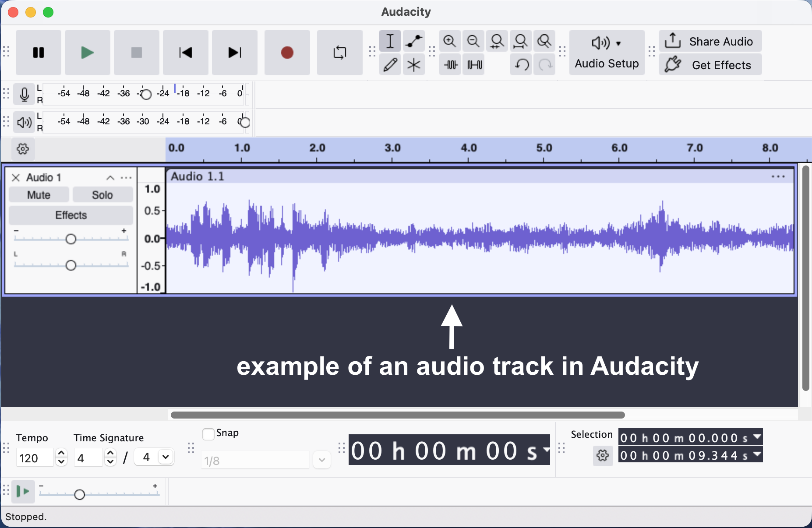Screen dimensions: 812x528
Task: Pause playback with the Pause button
Action: point(39,53)
